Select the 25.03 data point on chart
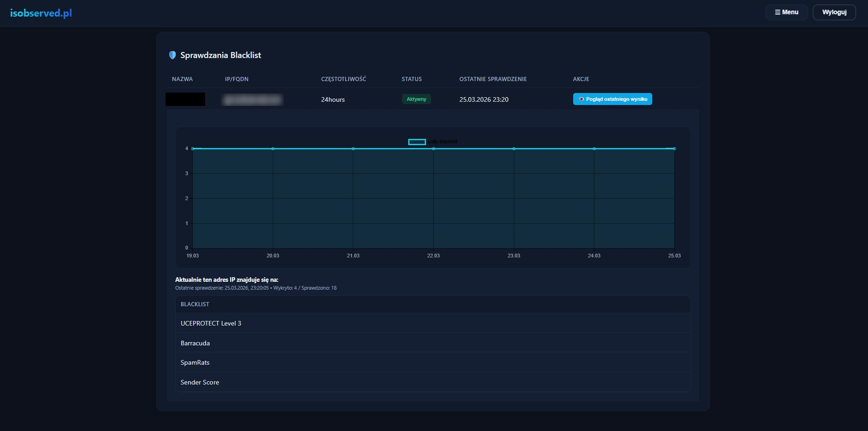 pyautogui.click(x=674, y=149)
